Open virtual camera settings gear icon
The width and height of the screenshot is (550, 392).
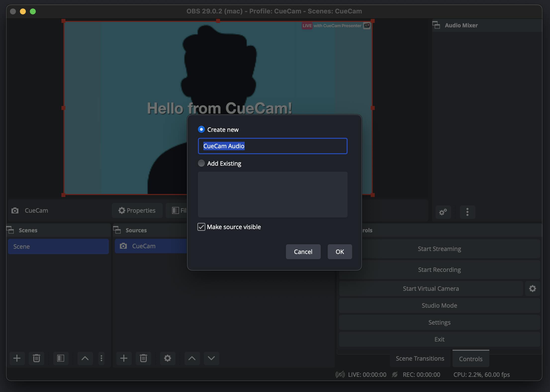[532, 289]
